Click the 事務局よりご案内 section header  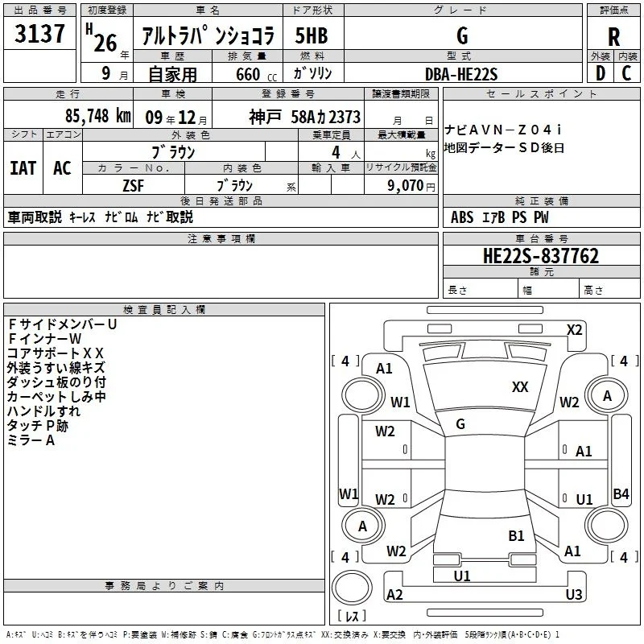pos(164,586)
